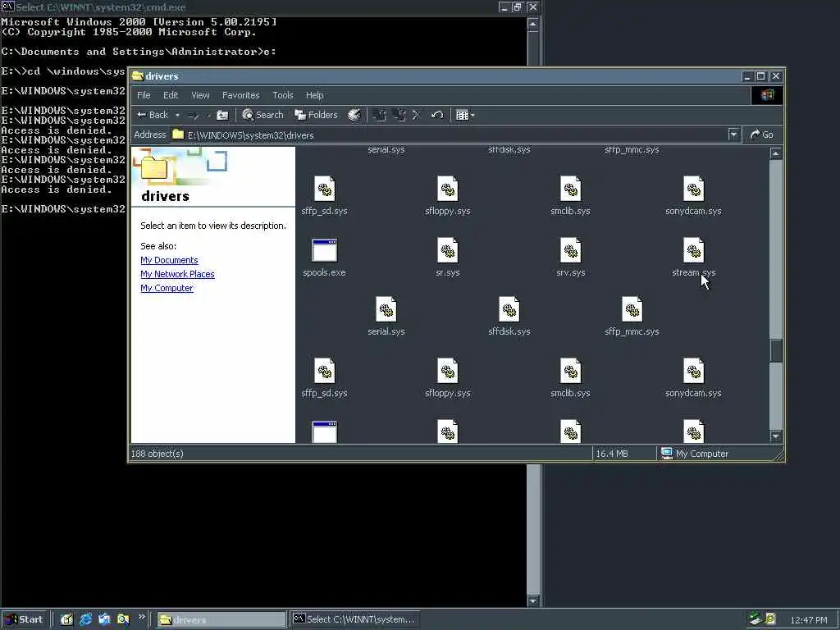Toggle the Folders tree pane

(316, 115)
